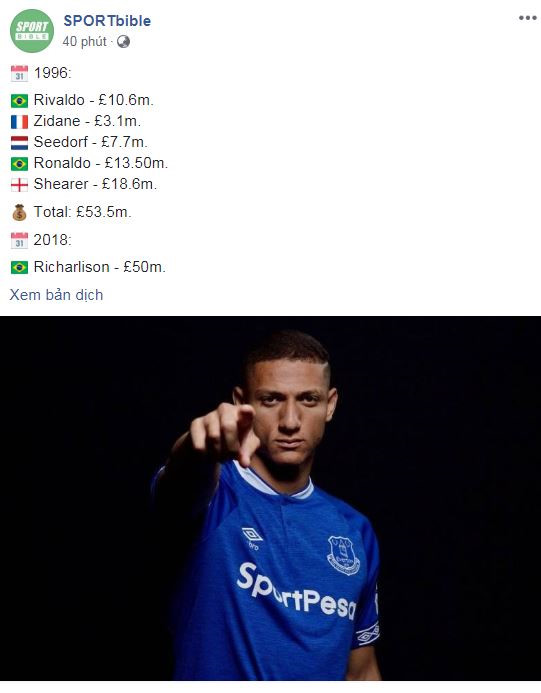Open the SPORTbible profile picture
This screenshot has height=693, width=541.
pos(32,31)
